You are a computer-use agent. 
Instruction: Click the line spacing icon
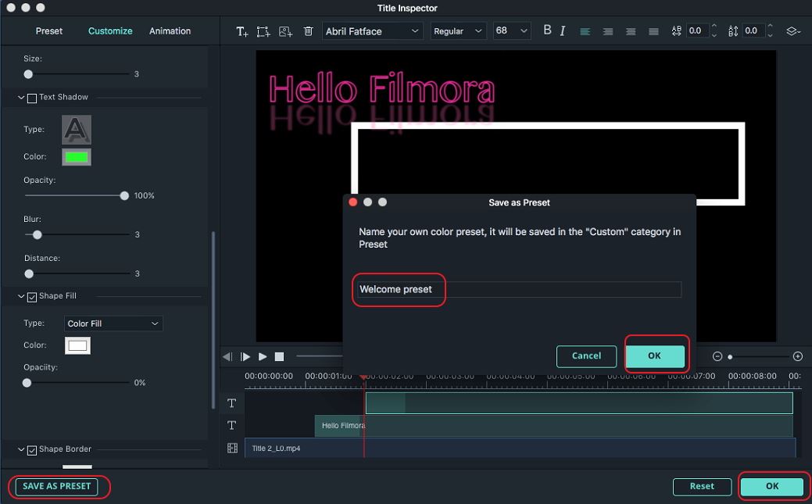pos(733,31)
